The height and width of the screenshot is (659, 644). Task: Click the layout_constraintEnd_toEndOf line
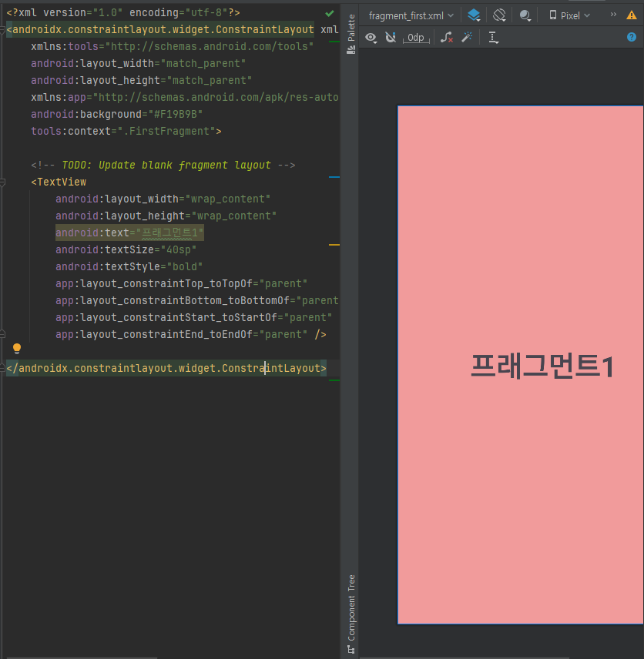(x=190, y=335)
